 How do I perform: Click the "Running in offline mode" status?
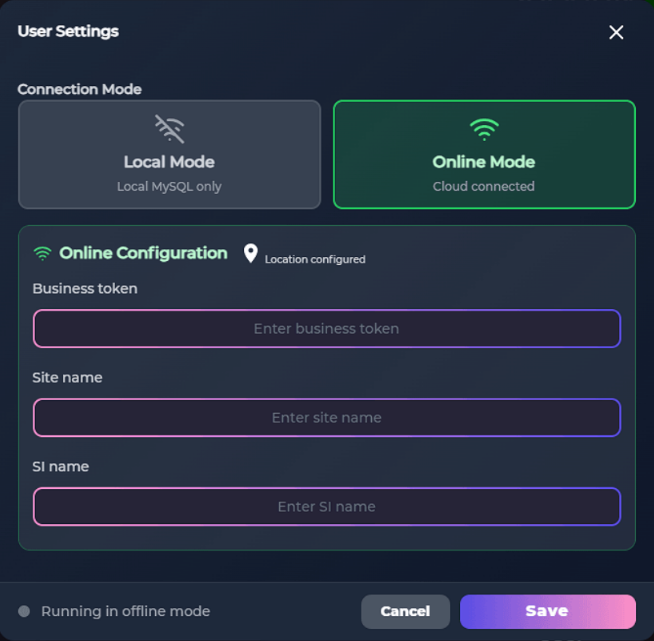pos(125,611)
